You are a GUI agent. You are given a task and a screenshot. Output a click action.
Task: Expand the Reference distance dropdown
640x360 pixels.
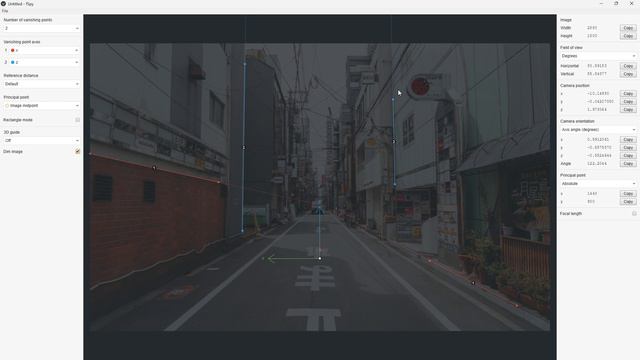[42, 84]
